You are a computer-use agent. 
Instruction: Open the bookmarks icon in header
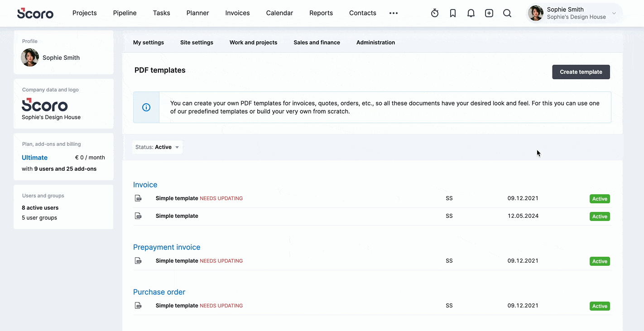(x=453, y=13)
